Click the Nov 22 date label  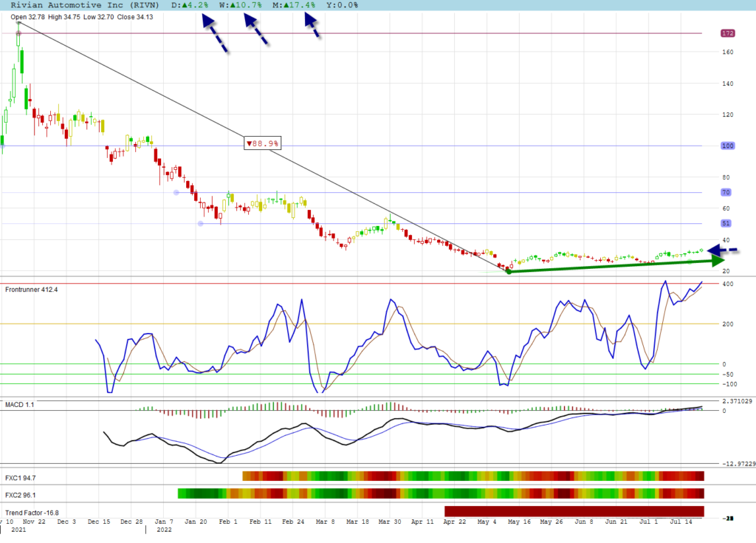[34, 522]
